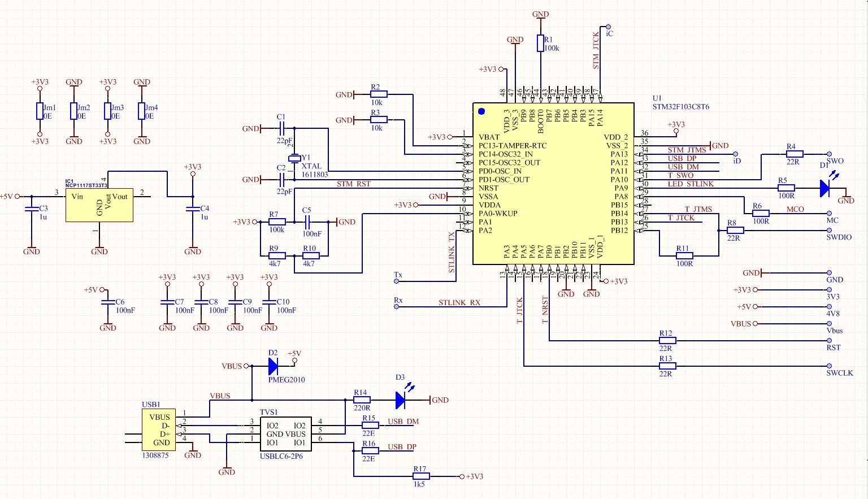Select the IC1 regulator body
The width and height of the screenshot is (868, 499).
(x=99, y=205)
